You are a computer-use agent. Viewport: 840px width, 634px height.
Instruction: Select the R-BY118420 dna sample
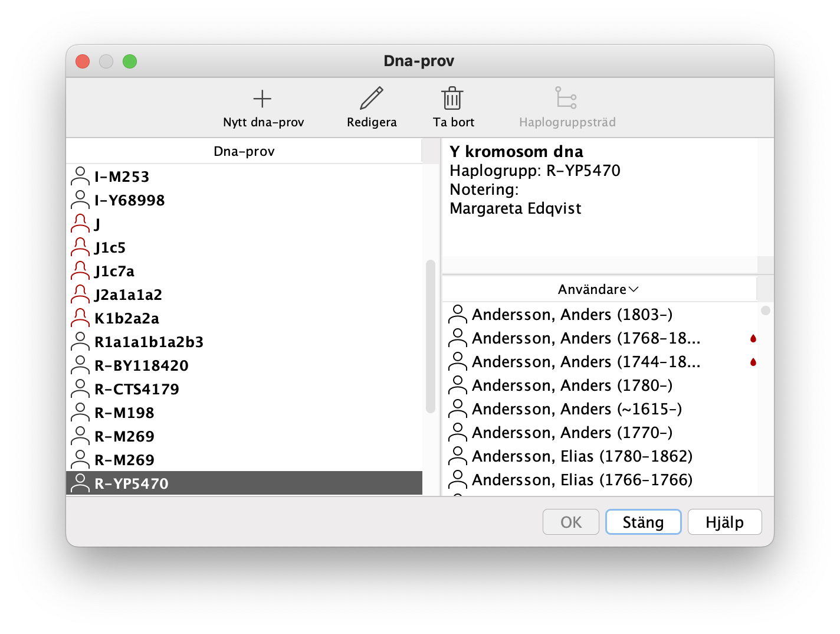142,365
